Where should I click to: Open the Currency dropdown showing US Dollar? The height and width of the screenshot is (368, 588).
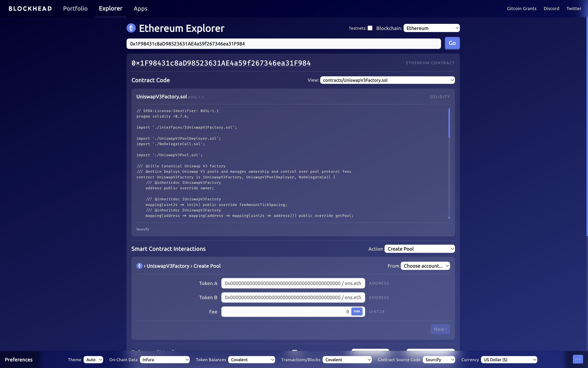[509, 359]
